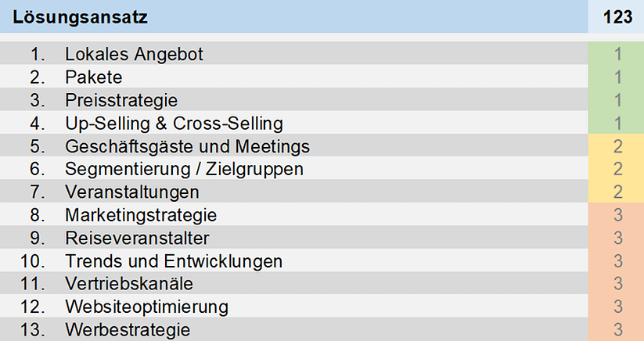Select the Lokales Angebot row
The height and width of the screenshot is (341, 644).
pos(293,53)
